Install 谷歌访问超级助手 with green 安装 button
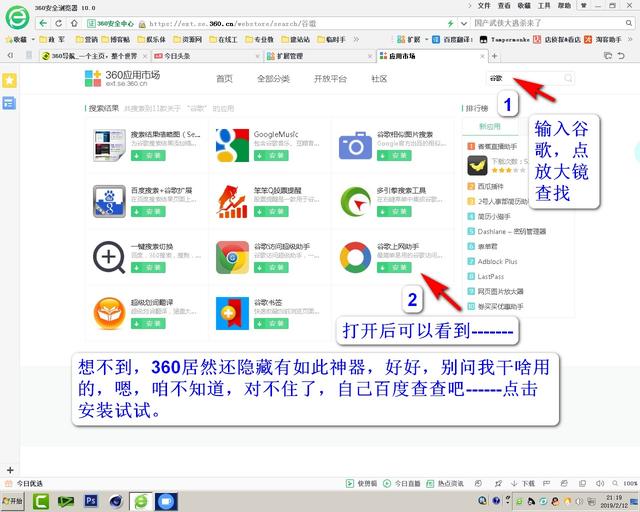The height and width of the screenshot is (512, 640). [x=271, y=267]
